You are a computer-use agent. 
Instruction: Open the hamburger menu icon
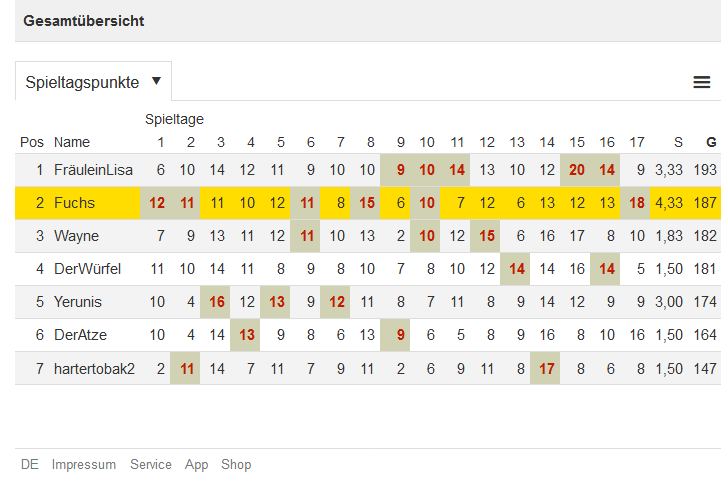tap(702, 82)
